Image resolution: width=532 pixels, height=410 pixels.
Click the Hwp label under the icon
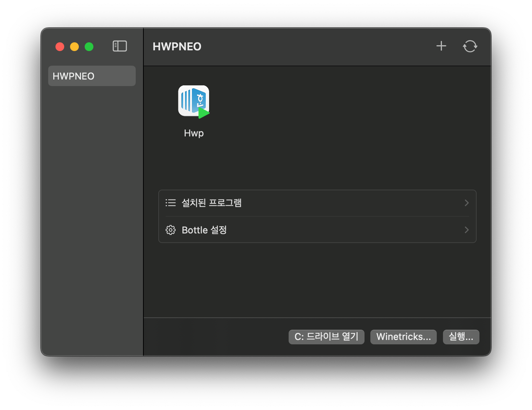click(x=194, y=133)
